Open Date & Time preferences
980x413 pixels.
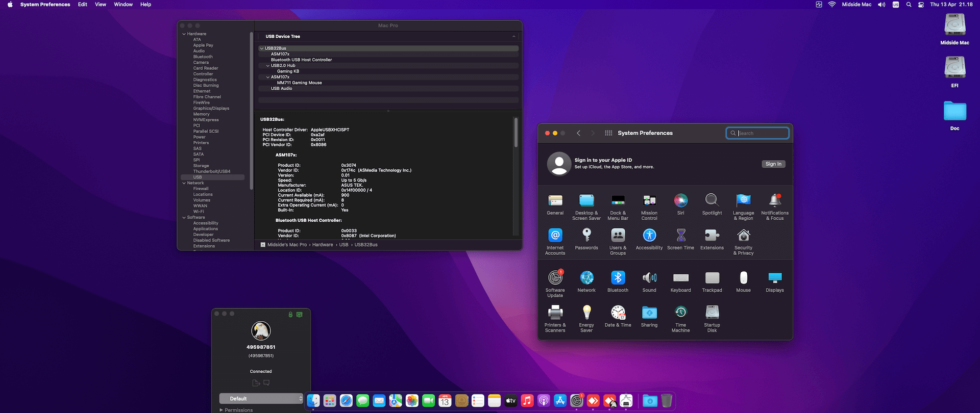coord(618,316)
